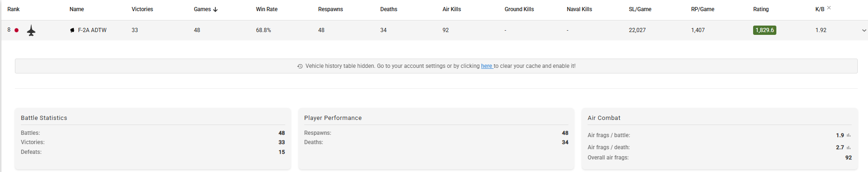Click the 92 Air Kills table cell
This screenshot has height=172, width=868.
[446, 30]
